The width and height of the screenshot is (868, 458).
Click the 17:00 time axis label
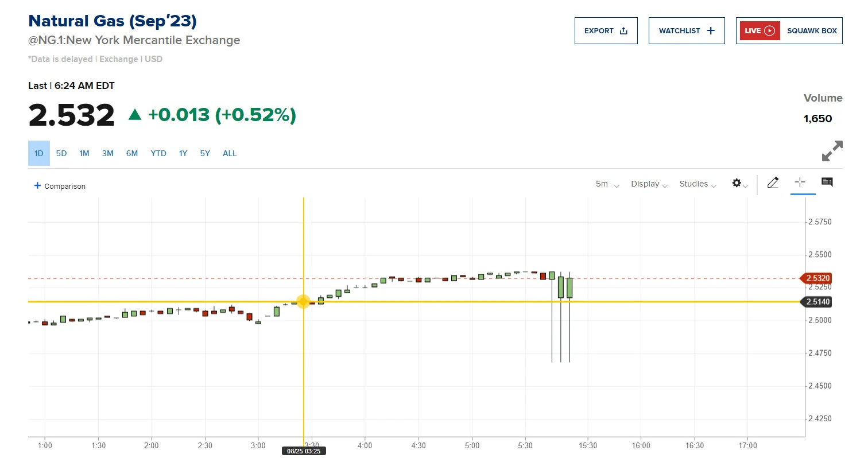(x=747, y=445)
